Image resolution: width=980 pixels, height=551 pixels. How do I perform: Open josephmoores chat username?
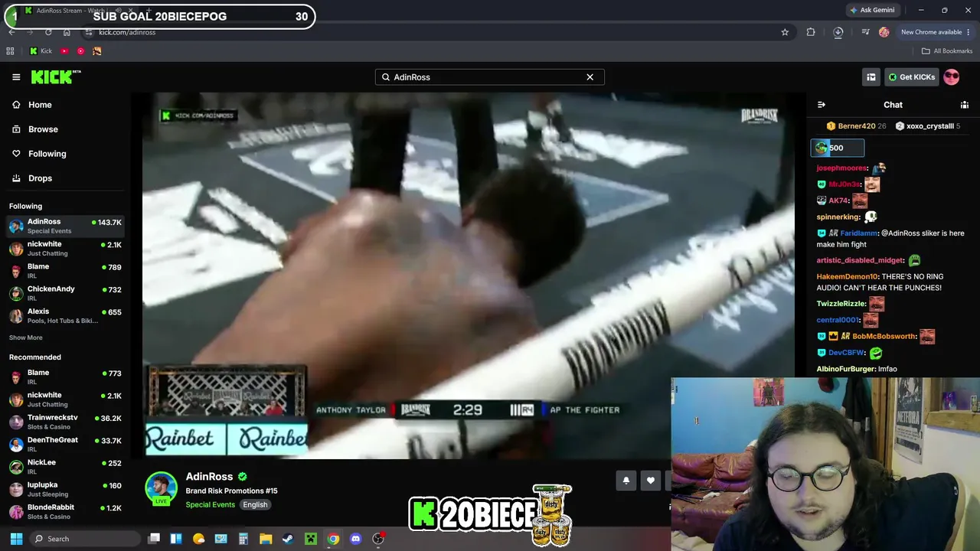coord(841,168)
